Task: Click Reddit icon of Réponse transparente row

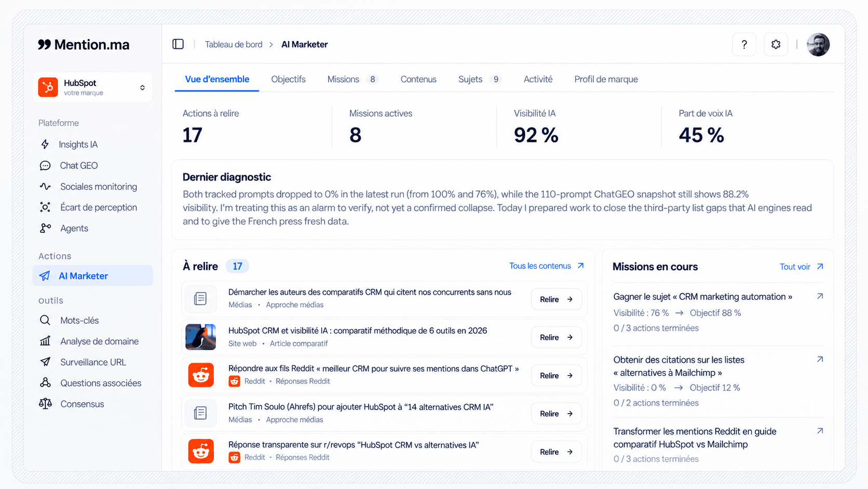Action: 200,452
